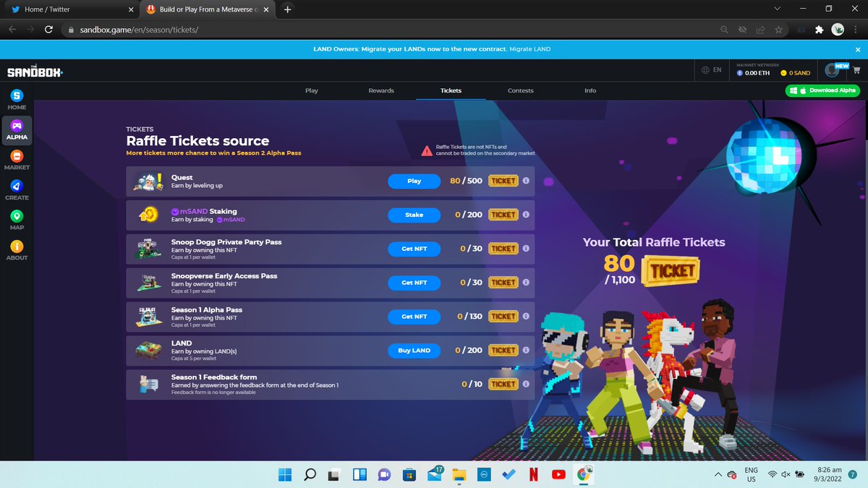Click the browser bookmark star icon
This screenshot has height=488, width=868.
point(779,30)
